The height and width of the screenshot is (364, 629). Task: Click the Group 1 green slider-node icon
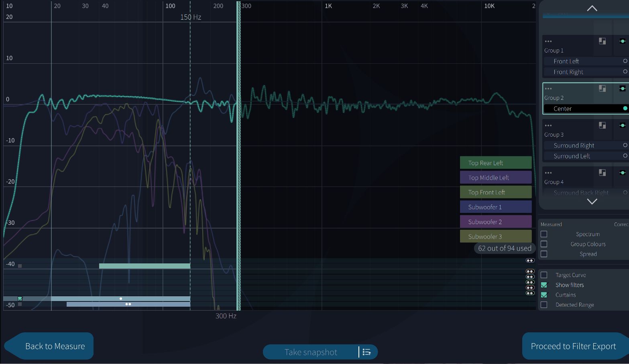coord(622,41)
